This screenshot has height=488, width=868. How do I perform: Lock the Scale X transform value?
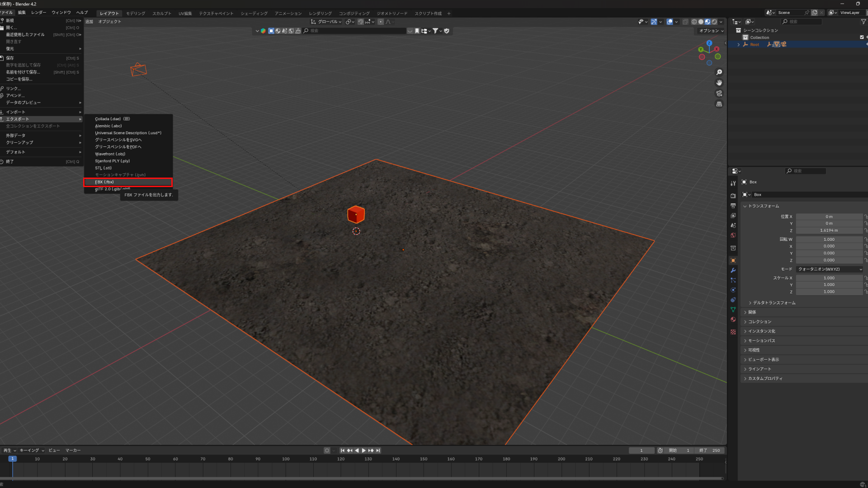pyautogui.click(x=866, y=278)
